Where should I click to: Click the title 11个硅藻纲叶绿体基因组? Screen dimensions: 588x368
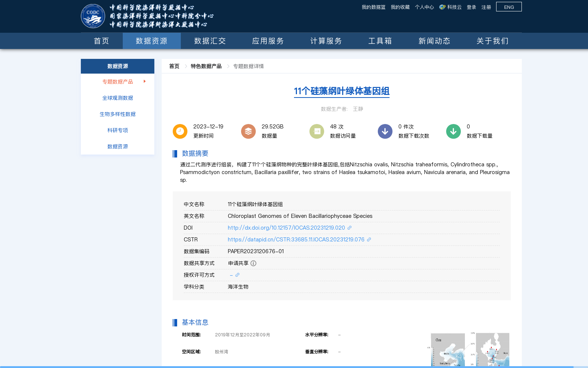pos(342,91)
